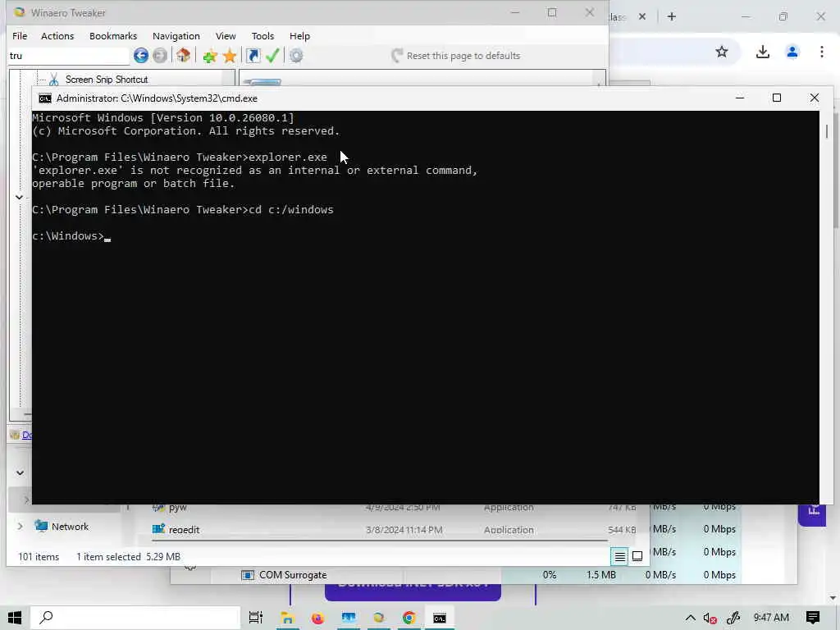Select Screen Snip Shortcut tree item
Viewport: 840px width, 630px height.
click(x=107, y=80)
